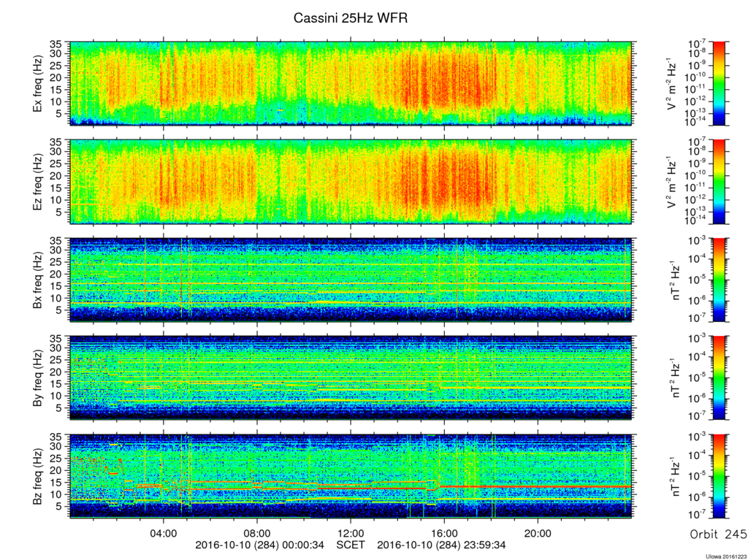Image resolution: width=748 pixels, height=560 pixels.
Task: Click the V² m⁻² Hz⁻¹ unit label beside Ez colorbar
Action: 671,182
